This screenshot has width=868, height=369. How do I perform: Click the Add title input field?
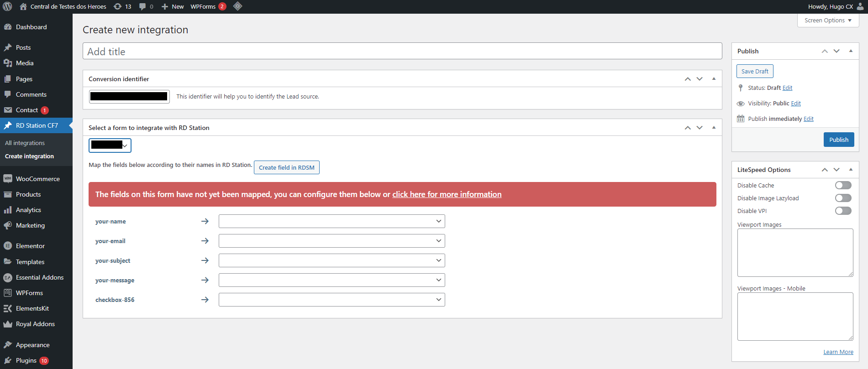[402, 51]
